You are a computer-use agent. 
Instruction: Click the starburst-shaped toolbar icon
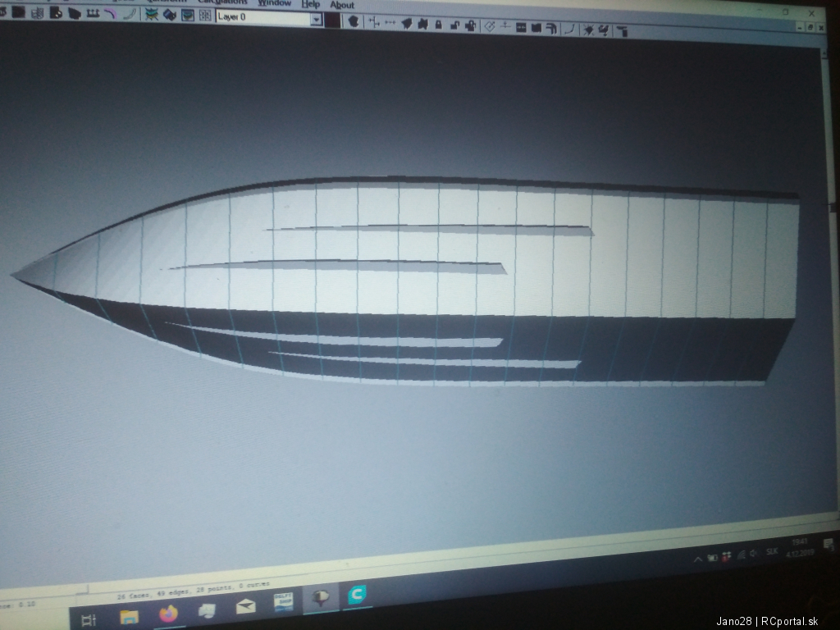coord(588,30)
